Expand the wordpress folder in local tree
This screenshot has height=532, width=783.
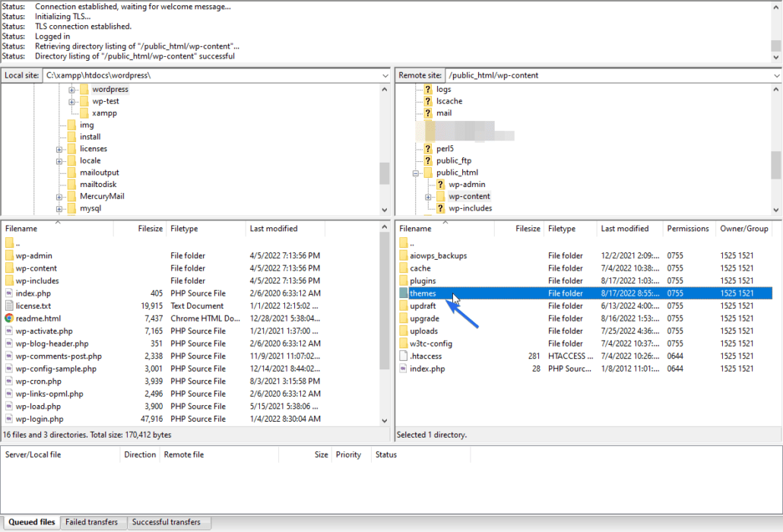(x=71, y=90)
